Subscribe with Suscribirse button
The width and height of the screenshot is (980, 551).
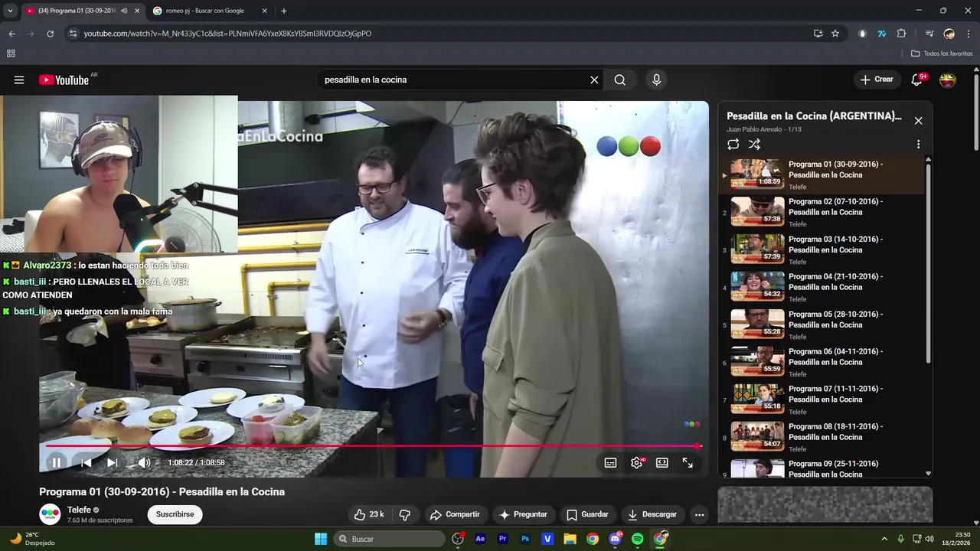pyautogui.click(x=175, y=514)
